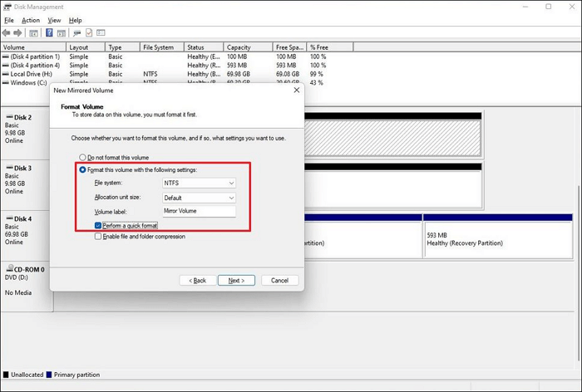Uncheck Perform a quick format
This screenshot has width=582, height=392.
pyautogui.click(x=98, y=226)
